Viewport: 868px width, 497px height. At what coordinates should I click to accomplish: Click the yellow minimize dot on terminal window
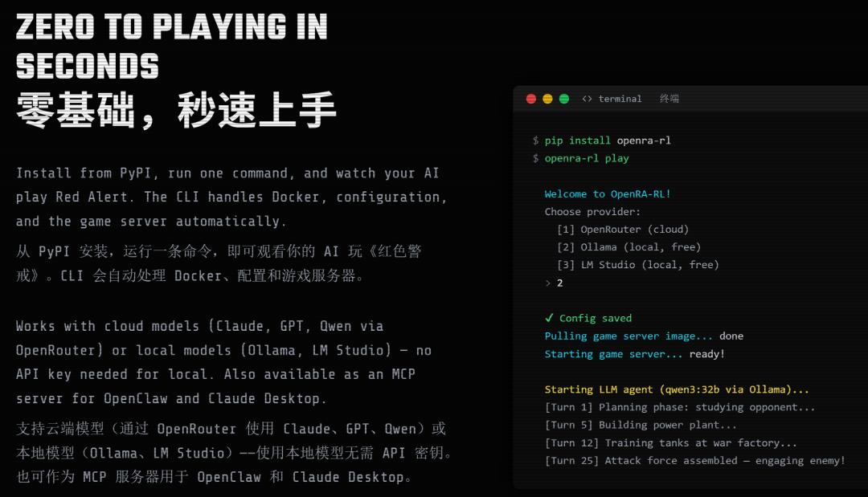[547, 99]
